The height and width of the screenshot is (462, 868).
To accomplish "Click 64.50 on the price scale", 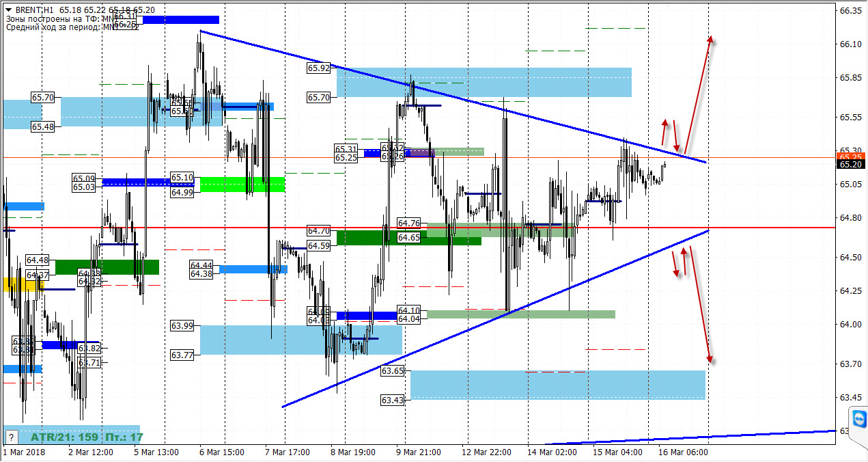I will 851,258.
